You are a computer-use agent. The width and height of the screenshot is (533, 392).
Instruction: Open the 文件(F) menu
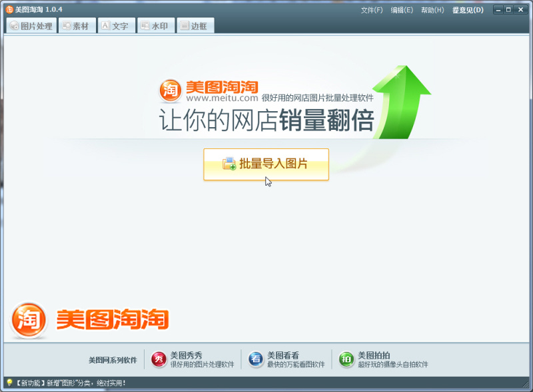[x=372, y=10]
